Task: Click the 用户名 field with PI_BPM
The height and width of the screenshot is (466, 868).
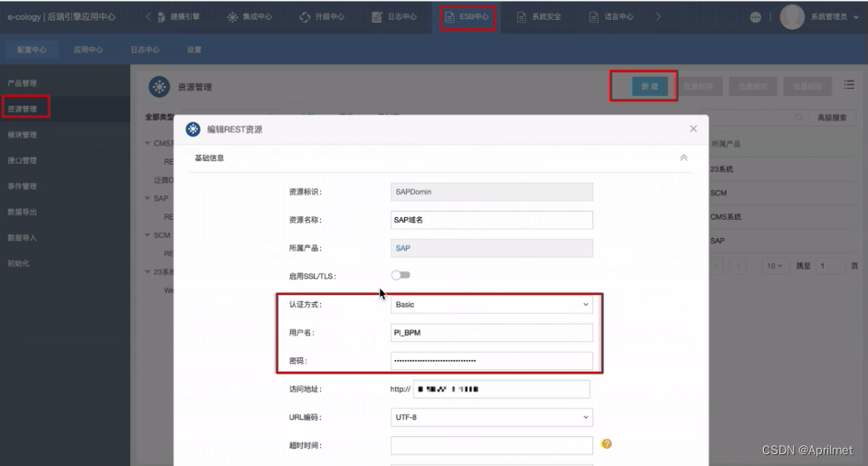Action: point(492,333)
